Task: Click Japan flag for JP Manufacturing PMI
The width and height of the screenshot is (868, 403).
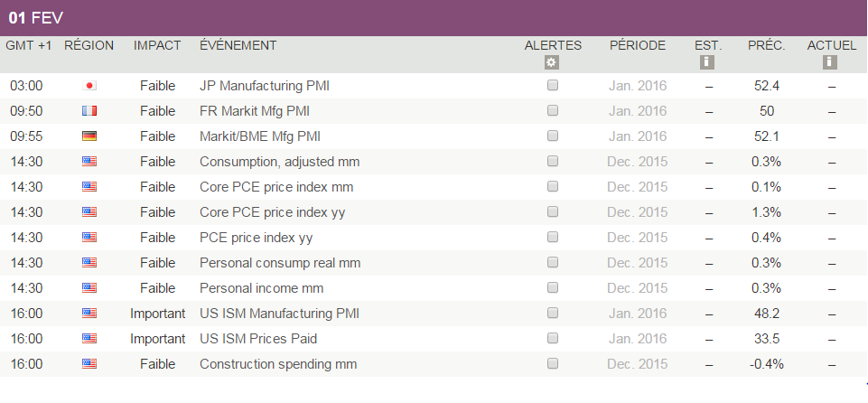Action: tap(89, 86)
